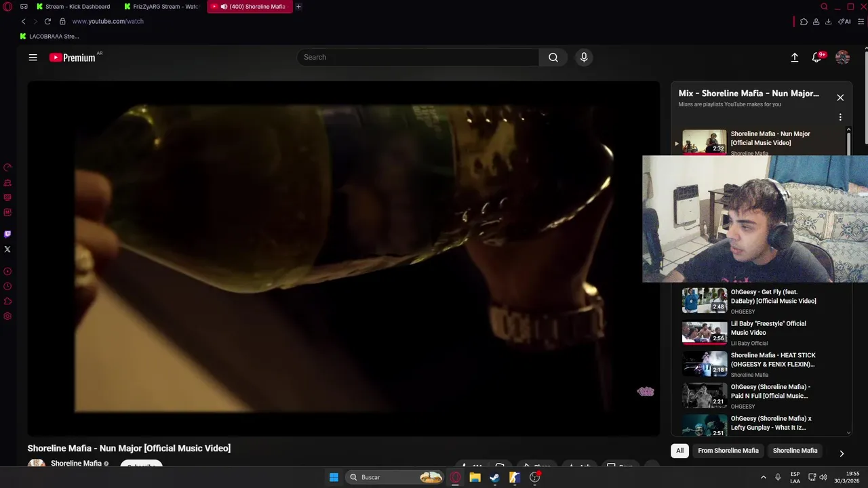
Task: Open the ESP LAA language switcher
Action: (795, 477)
